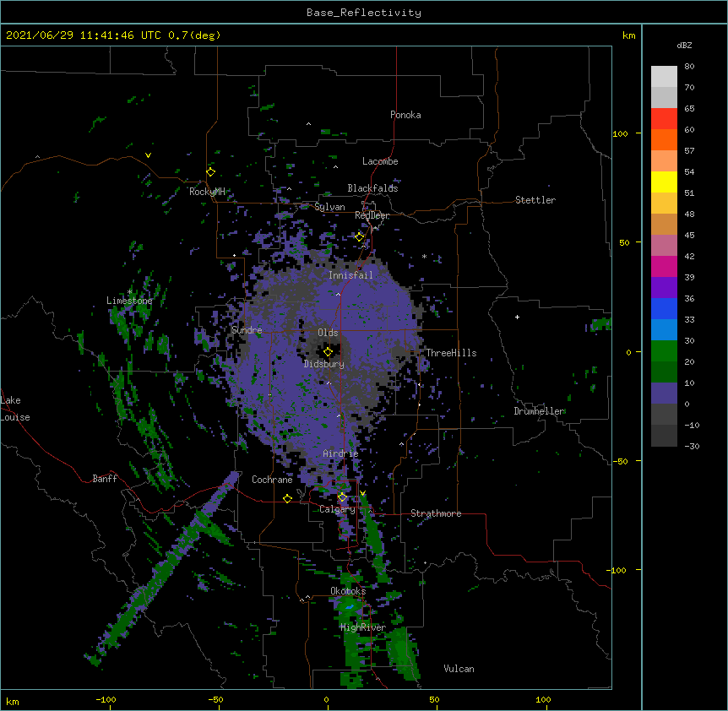Select the Stettler label
Screen dimensions: 728x711
point(535,200)
